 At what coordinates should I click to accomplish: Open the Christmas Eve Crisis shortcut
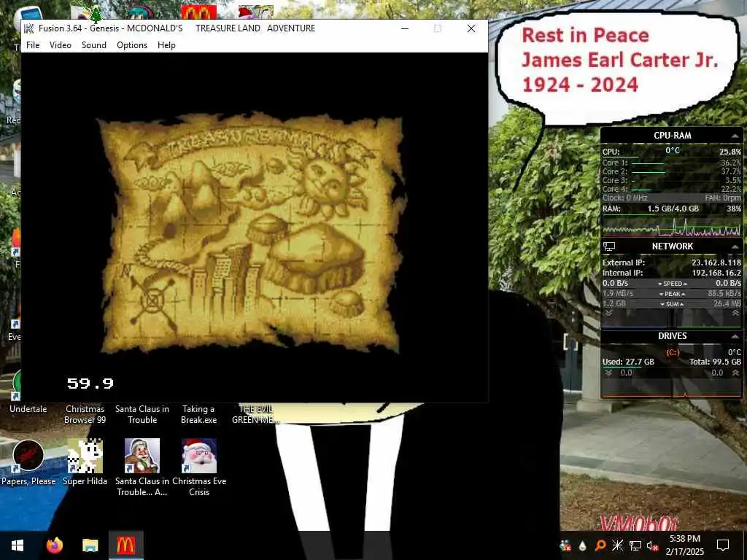coord(199,467)
